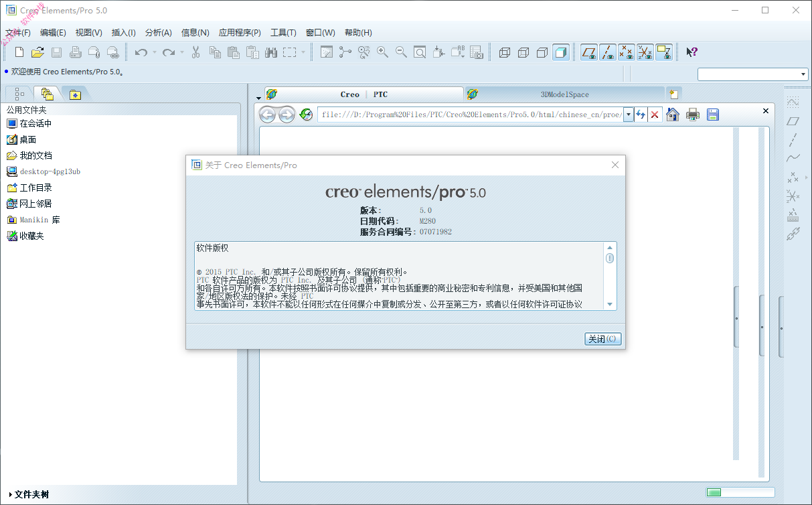Open Find with the binoculars icon

(271, 52)
